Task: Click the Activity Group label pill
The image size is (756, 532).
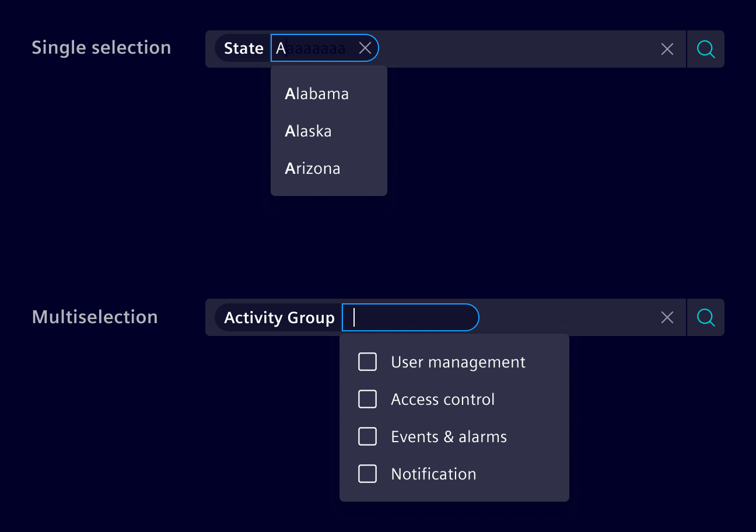Action: tap(279, 317)
